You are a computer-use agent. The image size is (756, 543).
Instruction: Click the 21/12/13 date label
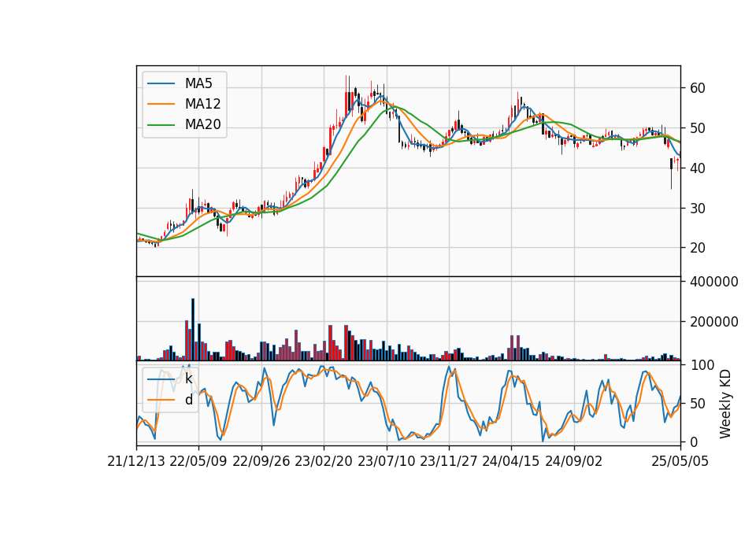(136, 462)
